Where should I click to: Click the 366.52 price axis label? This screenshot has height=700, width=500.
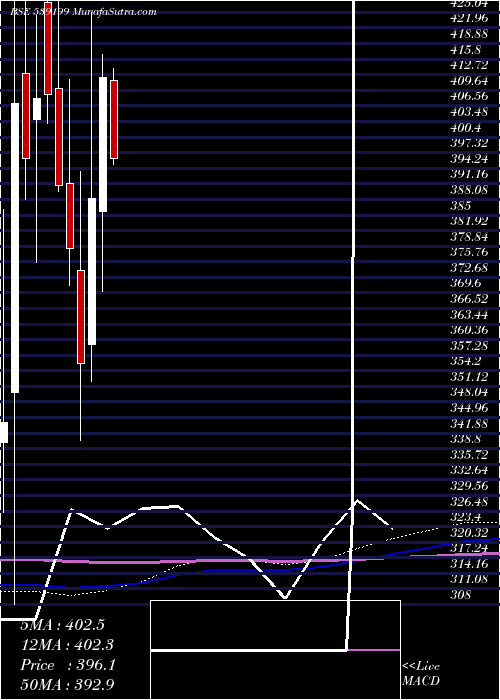[x=468, y=299]
